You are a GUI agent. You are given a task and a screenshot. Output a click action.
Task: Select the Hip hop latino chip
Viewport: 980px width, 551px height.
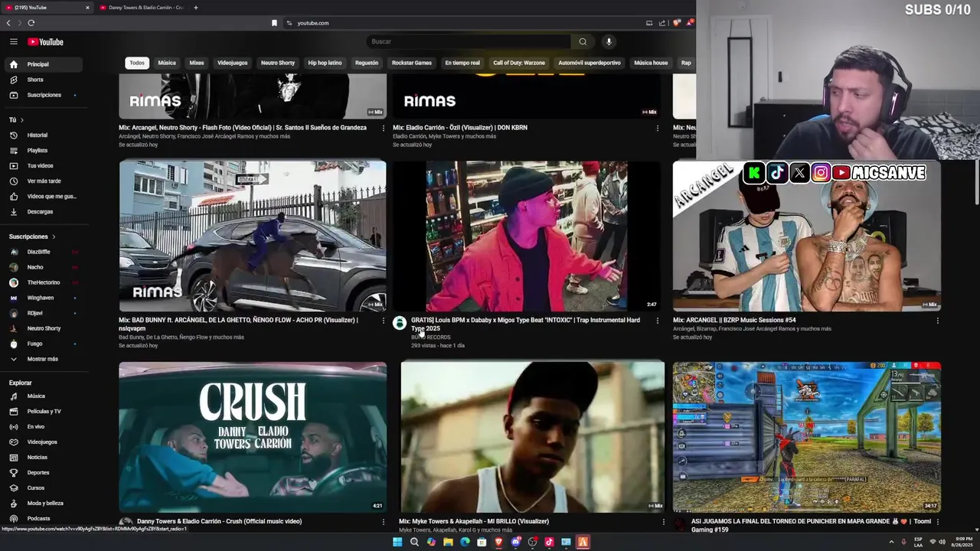click(x=325, y=63)
